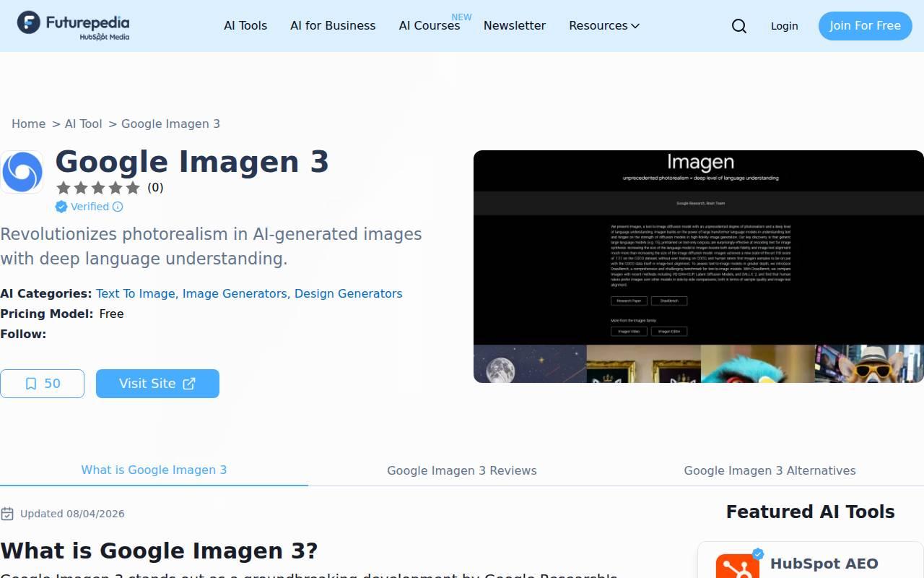The height and width of the screenshot is (578, 924).
Task: Click the Google Imagen 3 logo icon
Action: (22, 172)
